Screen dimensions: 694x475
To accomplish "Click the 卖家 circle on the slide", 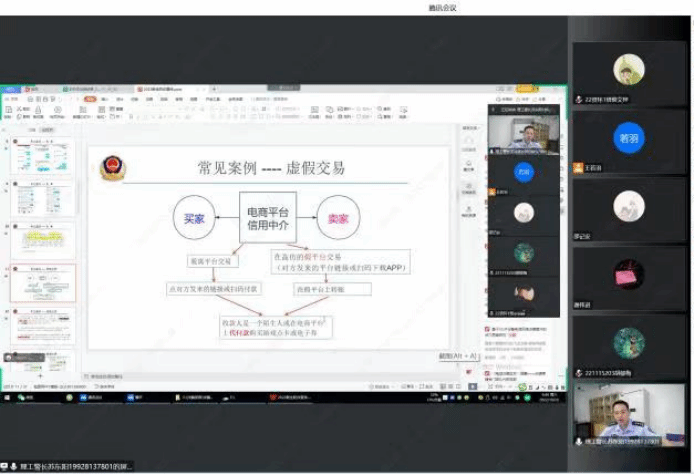I will coord(338,218).
